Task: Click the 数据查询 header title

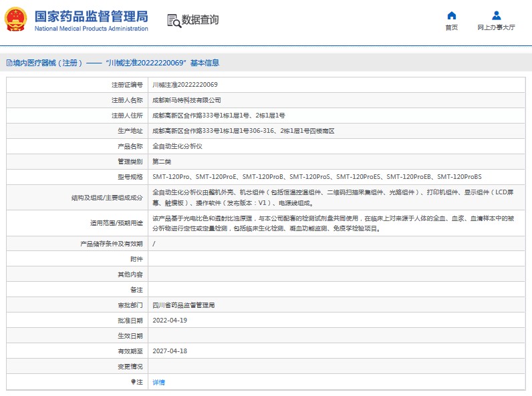Action: click(200, 20)
